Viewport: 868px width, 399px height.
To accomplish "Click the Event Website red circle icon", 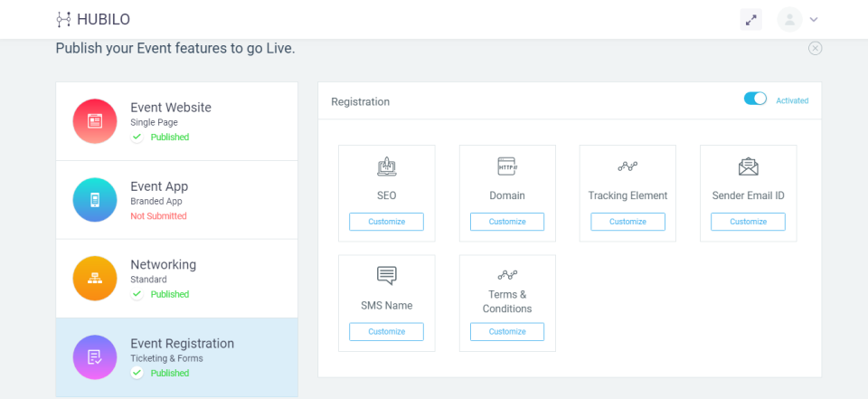I will 95,121.
